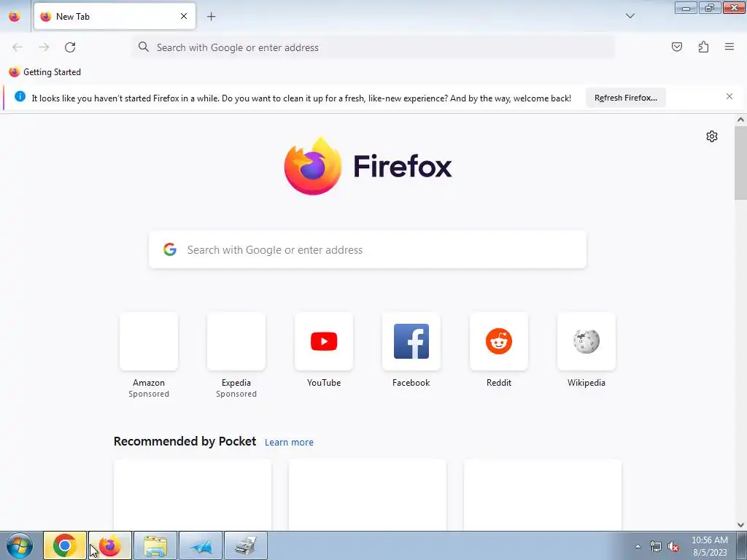The width and height of the screenshot is (747, 560).
Task: Open a new tab with plus button
Action: 211,17
